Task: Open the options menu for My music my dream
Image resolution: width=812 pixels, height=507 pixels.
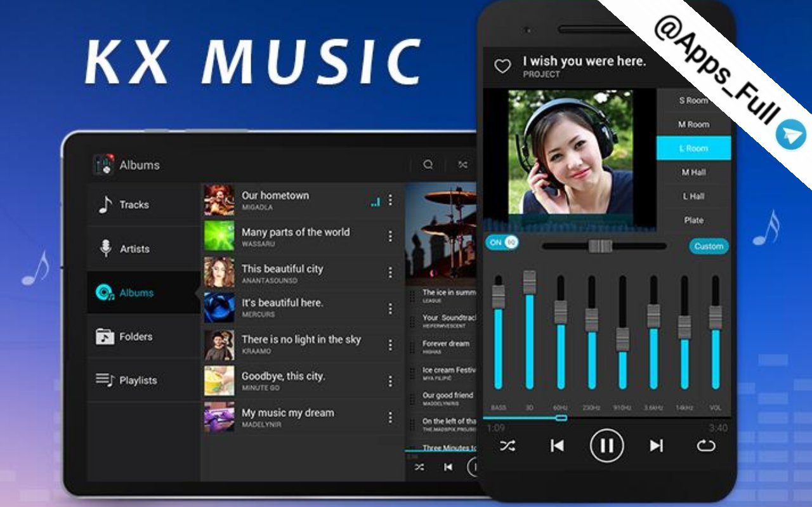Action: 390,418
